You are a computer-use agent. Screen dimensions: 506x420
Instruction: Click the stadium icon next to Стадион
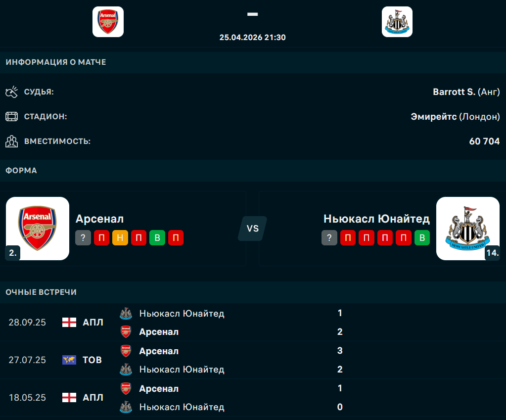tap(11, 117)
